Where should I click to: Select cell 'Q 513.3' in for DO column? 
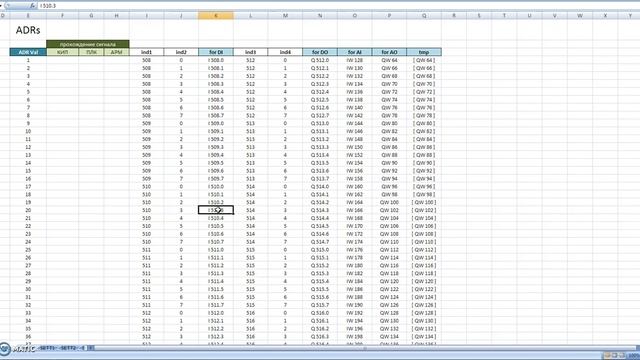click(x=320, y=147)
